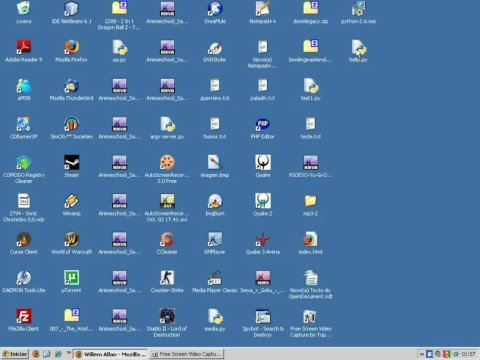
Task: Launch SimCity Societies shortcut
Action: coord(71,128)
